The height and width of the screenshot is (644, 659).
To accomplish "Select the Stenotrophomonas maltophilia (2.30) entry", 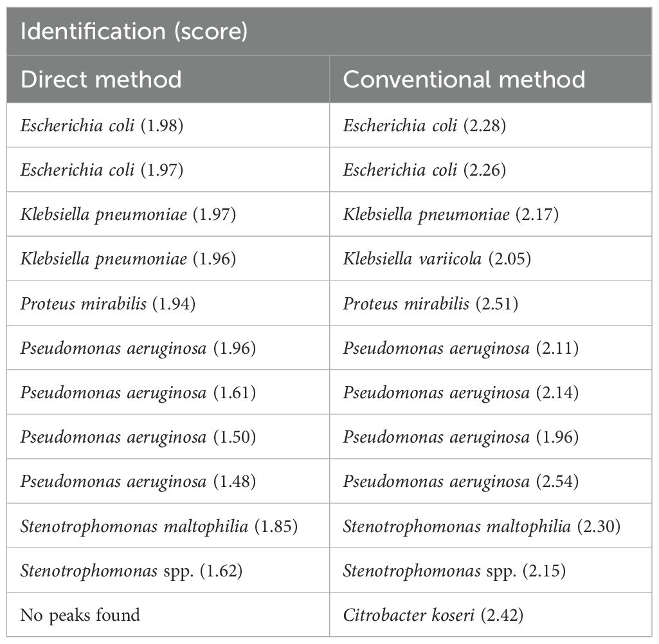I will tap(482, 526).
